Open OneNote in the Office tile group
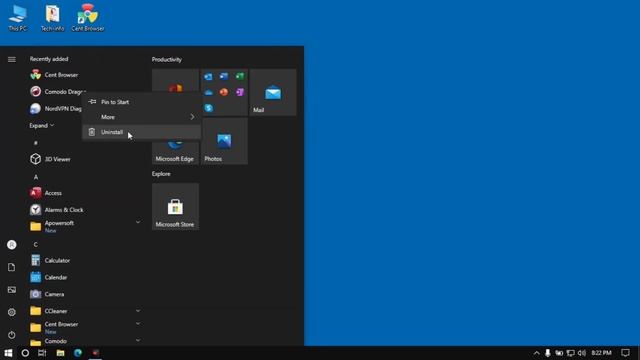Viewport: 640px width, 360px height. [240, 92]
